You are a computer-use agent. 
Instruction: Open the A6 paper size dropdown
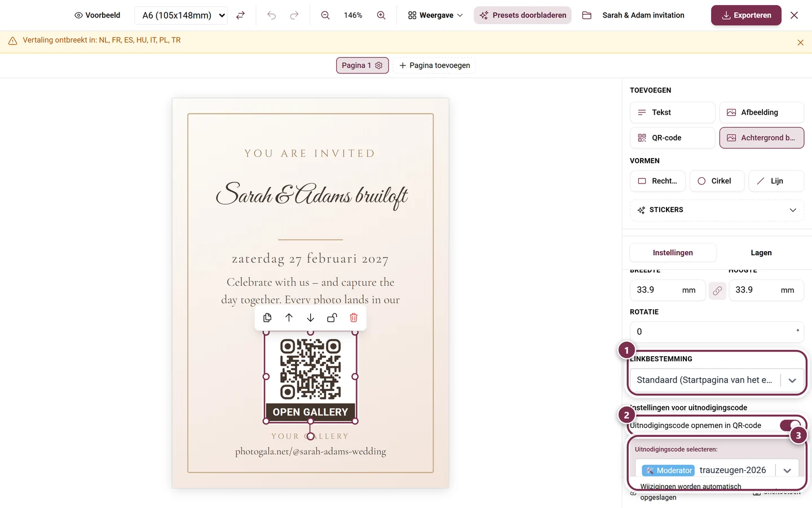(181, 15)
